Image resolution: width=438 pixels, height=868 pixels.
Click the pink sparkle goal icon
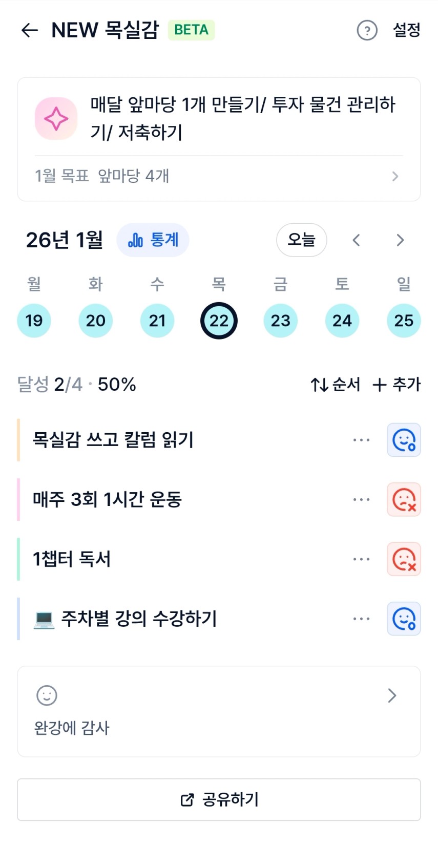(56, 119)
